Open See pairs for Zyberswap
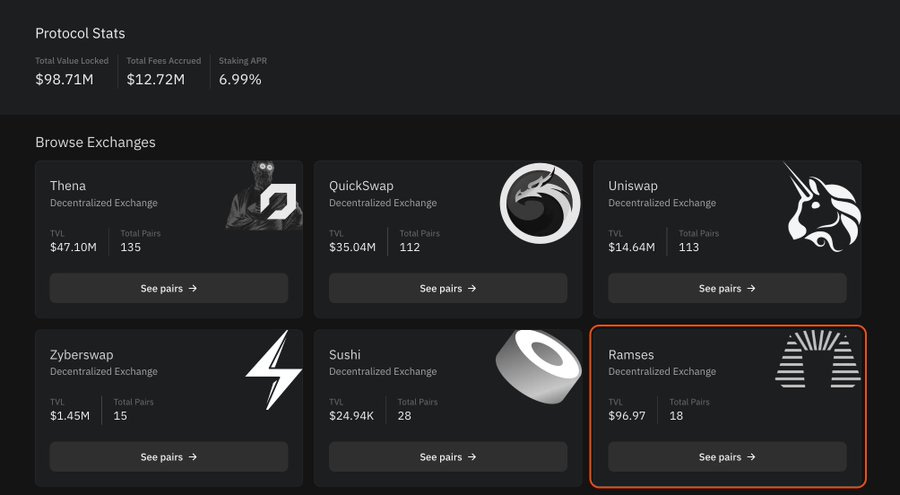 click(x=169, y=457)
